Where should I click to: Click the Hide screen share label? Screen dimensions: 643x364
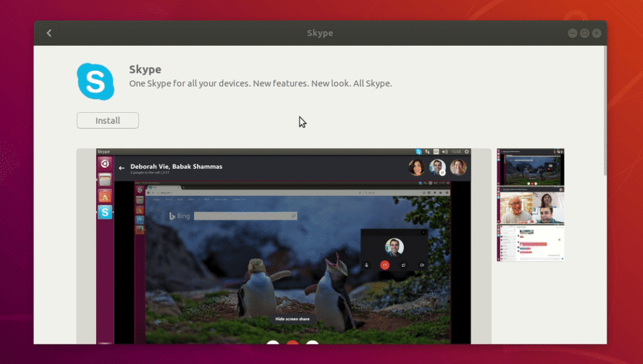(292, 319)
